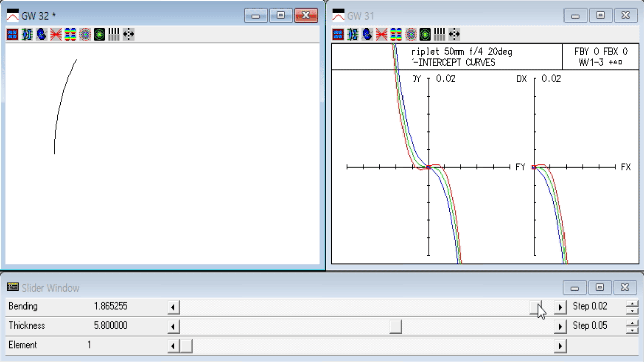Increase the Thickness step size with up spinner

pos(632,323)
